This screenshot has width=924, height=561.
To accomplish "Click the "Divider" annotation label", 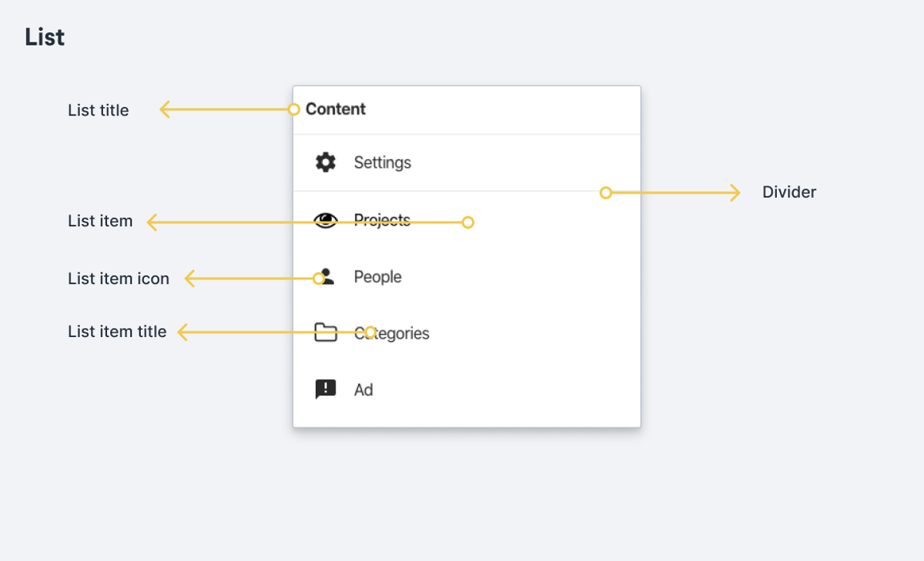I will [788, 192].
